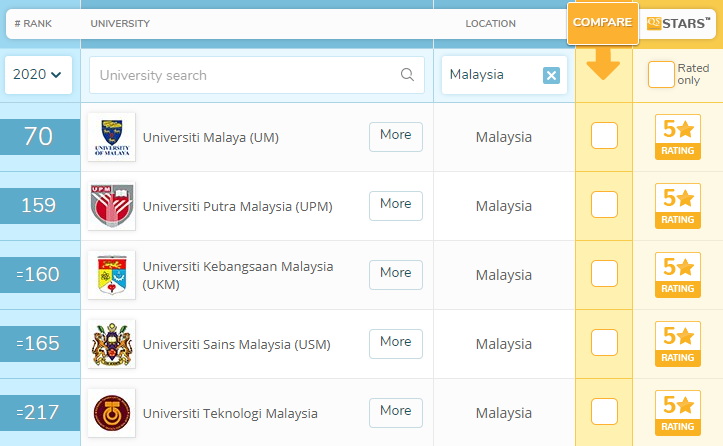Tick compare checkbox for Universiti Teknologi Malaysia

(604, 411)
